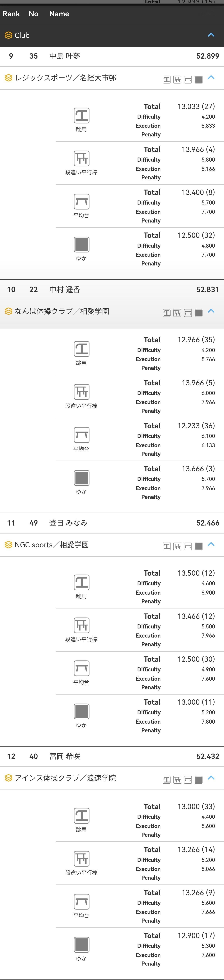The width and height of the screenshot is (224, 980).
Task: Click small vault icon in レジックススポーツ row
Action: (167, 80)
